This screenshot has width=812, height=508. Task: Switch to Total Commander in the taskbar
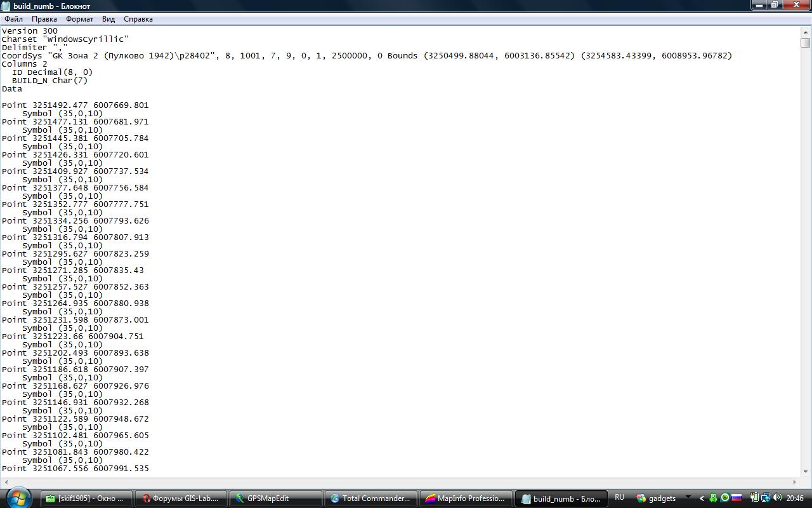point(370,498)
